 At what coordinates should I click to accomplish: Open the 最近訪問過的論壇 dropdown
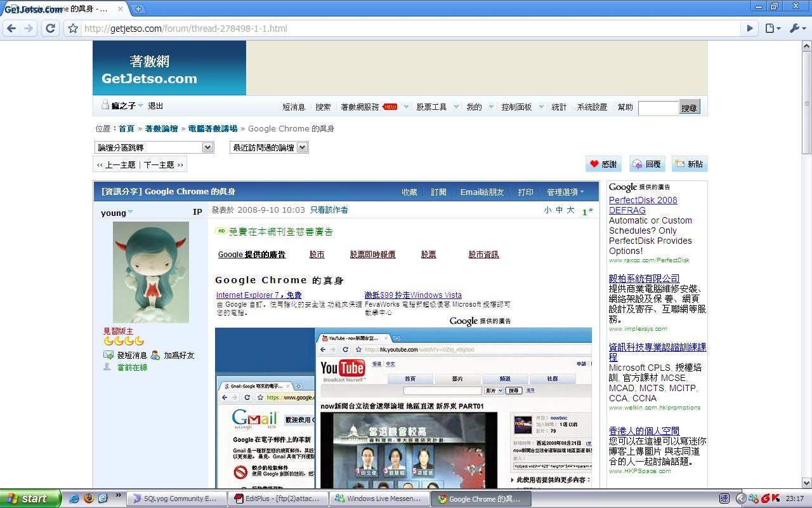[x=269, y=147]
